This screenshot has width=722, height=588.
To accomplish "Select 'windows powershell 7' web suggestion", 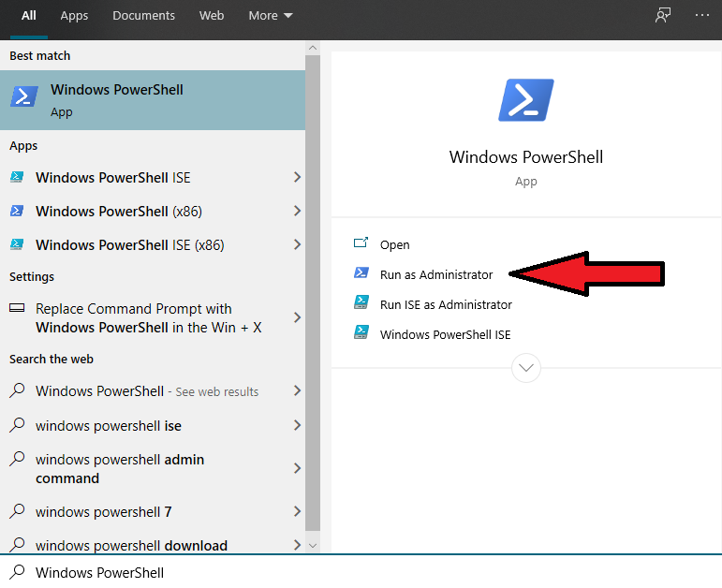I will 153,511.
